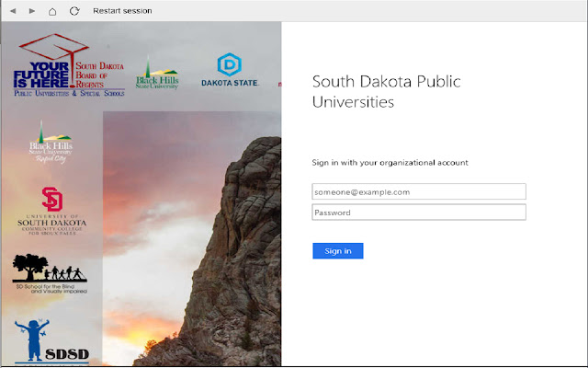Screen dimensions: 588x368
Task: Click the reload refresh icon
Action: 74,11
